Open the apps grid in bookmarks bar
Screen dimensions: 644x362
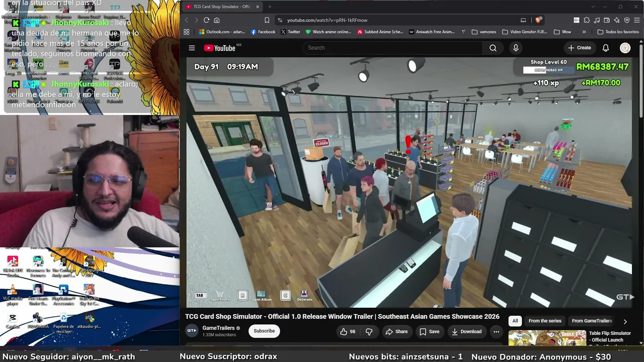pyautogui.click(x=186, y=32)
